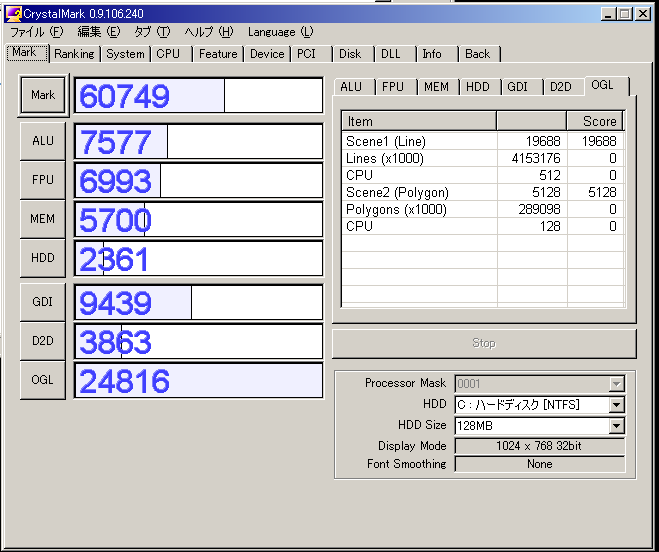Screen dimensions: 659x552
Task: Click the Item column header
Action: click(x=419, y=121)
